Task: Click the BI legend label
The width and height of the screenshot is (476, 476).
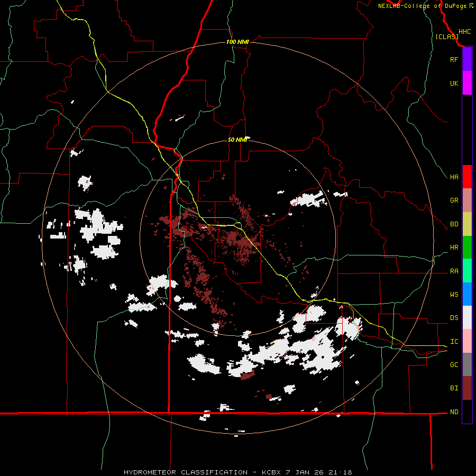Action: pos(454,388)
